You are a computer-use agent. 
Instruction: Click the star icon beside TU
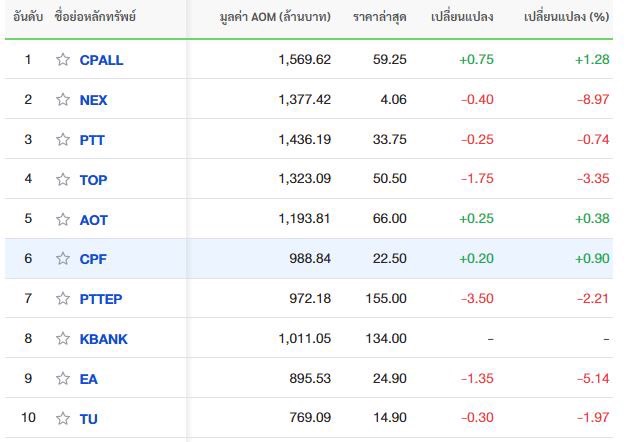tap(63, 418)
